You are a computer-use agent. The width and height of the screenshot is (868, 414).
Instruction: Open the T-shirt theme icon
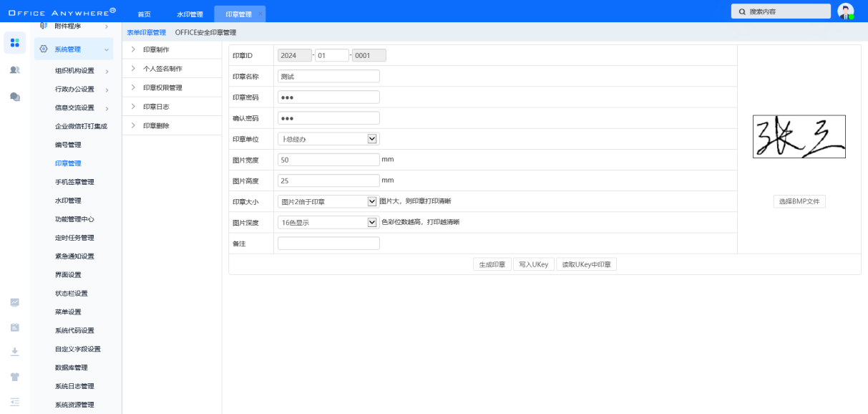[14, 377]
